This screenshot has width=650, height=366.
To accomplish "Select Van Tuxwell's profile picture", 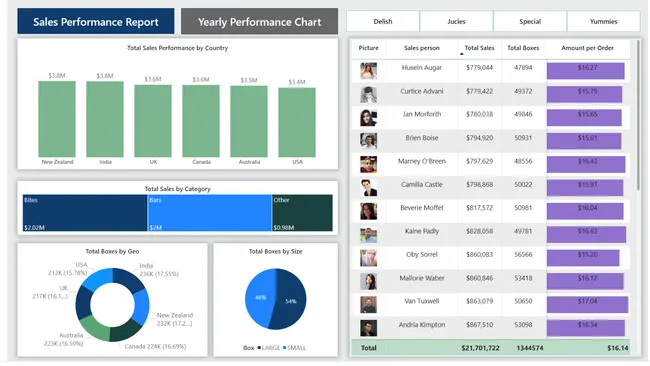I will tap(369, 305).
